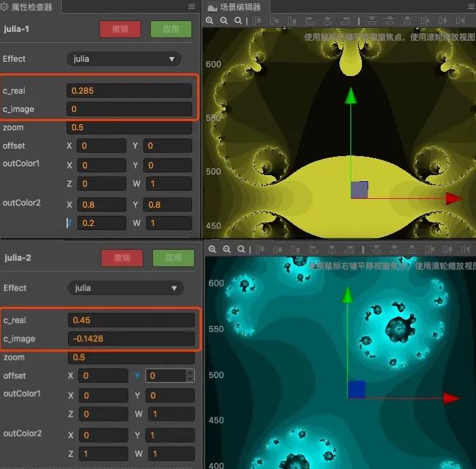This screenshot has height=469, width=476.
Task: Click blue gizmo square in cyan scene
Action: click(x=356, y=389)
